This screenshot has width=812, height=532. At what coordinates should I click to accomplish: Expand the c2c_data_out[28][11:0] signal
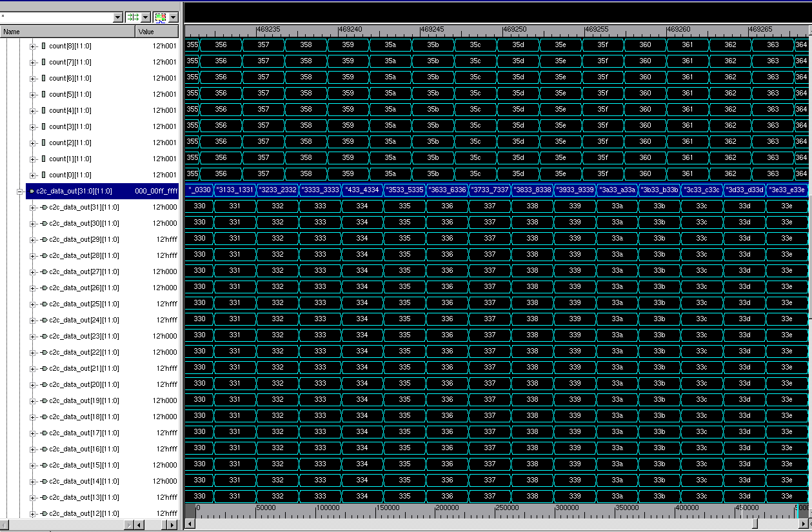(x=33, y=255)
